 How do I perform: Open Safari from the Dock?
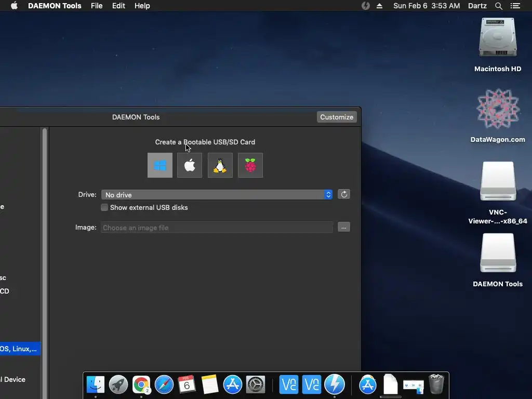(x=164, y=385)
